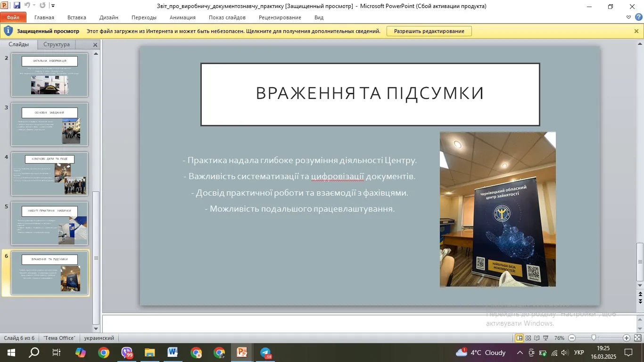
Task: Click the line Можливість подальшого працевлаштування
Action: [300, 209]
